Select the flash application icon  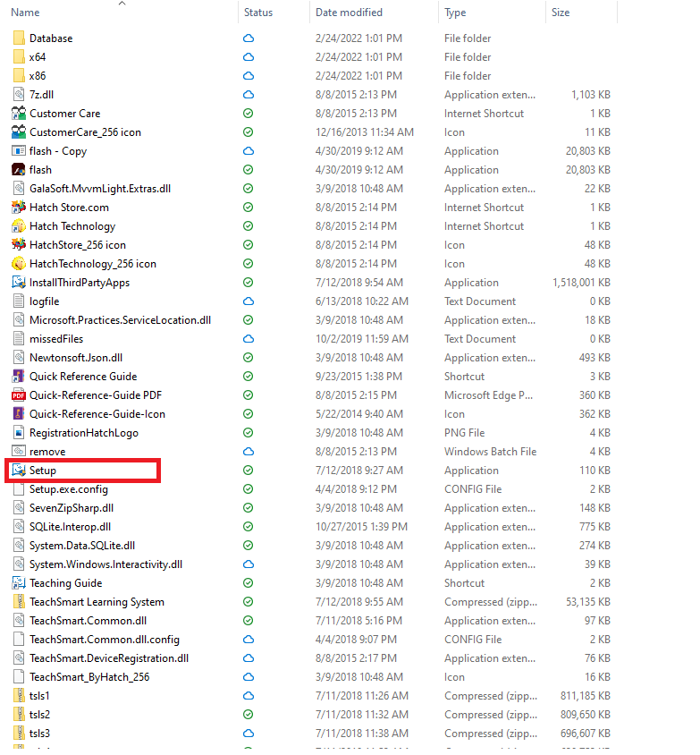pyautogui.click(x=19, y=170)
